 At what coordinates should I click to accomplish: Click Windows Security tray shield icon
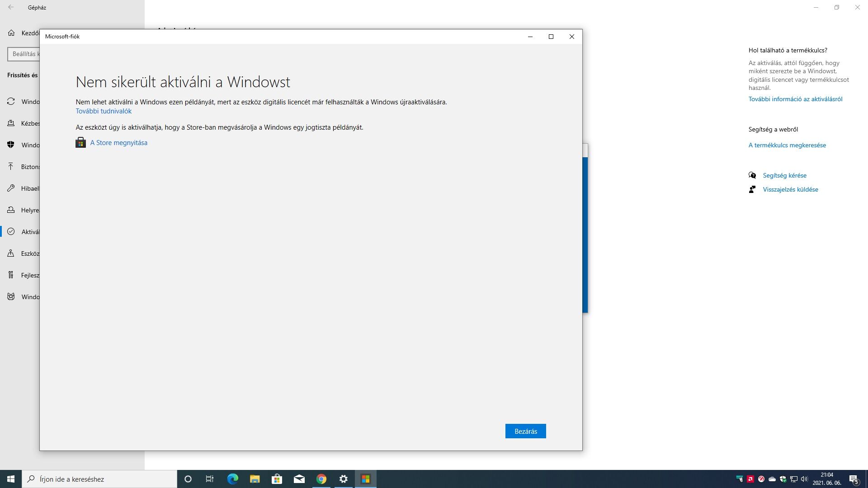(x=783, y=479)
